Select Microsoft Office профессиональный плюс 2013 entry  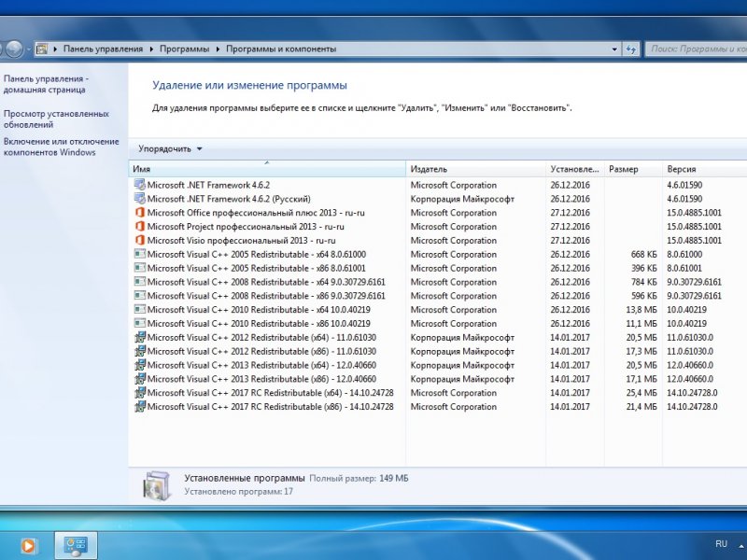[256, 213]
